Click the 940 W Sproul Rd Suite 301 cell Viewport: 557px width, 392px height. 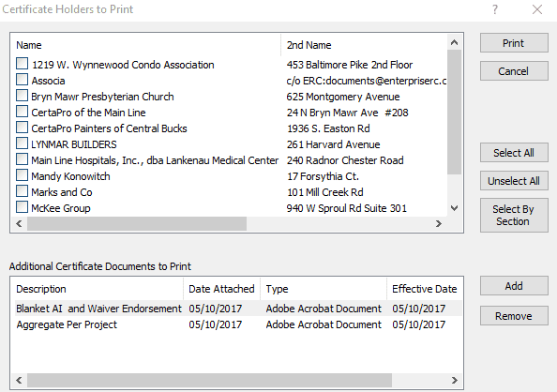(347, 208)
